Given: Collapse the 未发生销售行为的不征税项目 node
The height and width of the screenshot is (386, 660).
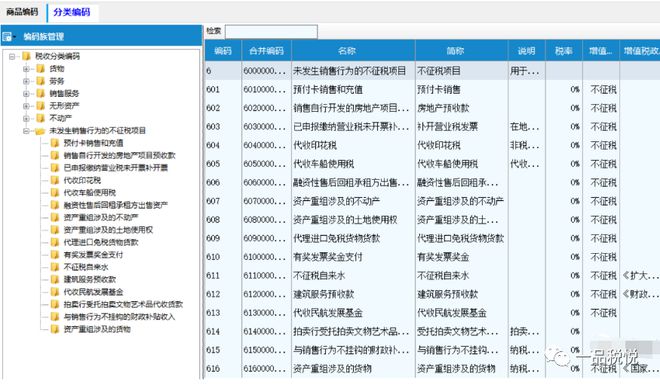Looking at the screenshot, I should pyautogui.click(x=27, y=130).
